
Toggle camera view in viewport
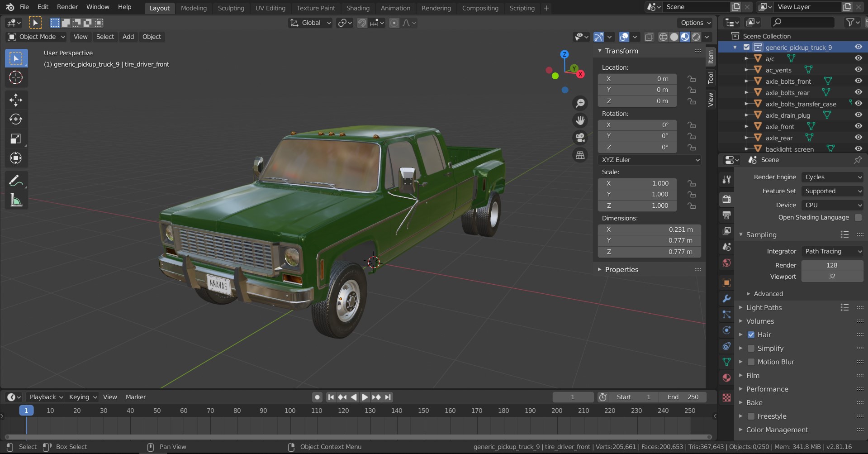580,138
